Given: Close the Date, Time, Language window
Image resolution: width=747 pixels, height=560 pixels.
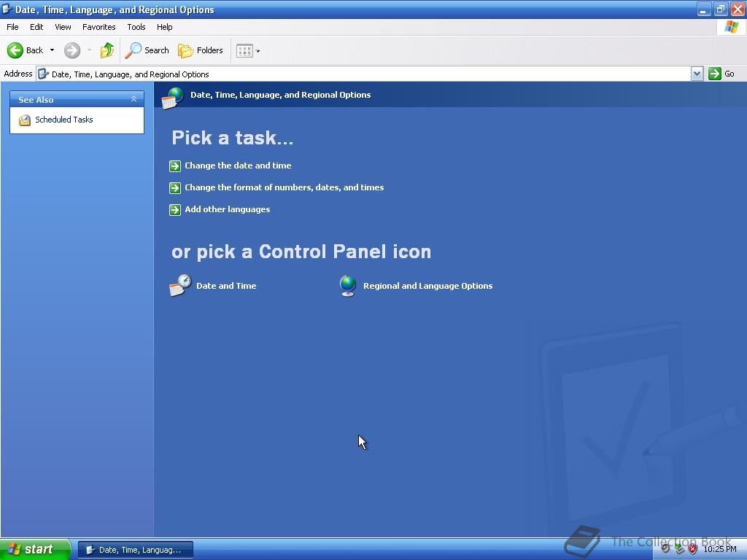Looking at the screenshot, I should pyautogui.click(x=738, y=9).
